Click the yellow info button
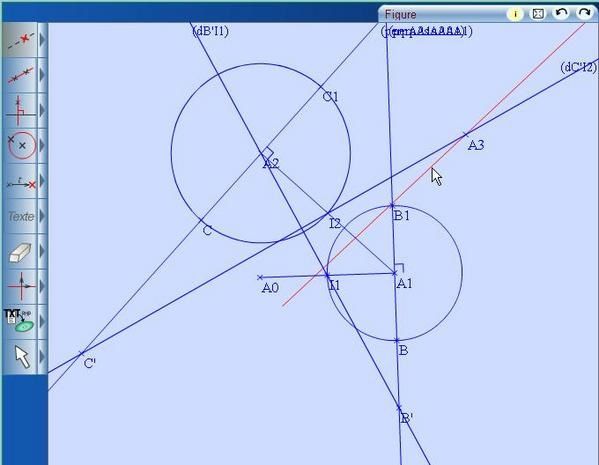This screenshot has width=599, height=465. tap(515, 14)
